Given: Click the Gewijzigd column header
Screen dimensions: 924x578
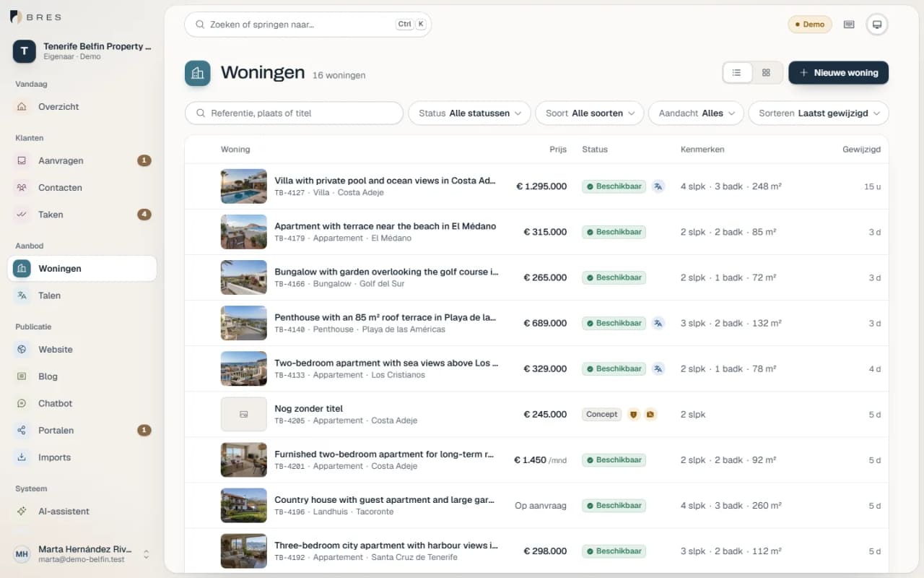Looking at the screenshot, I should point(861,150).
